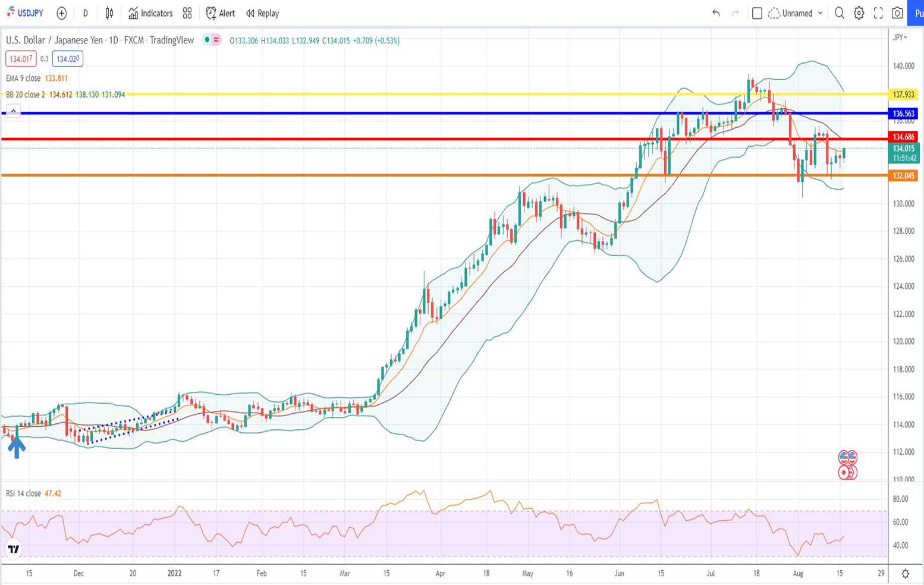Click the undo arrow
This screenshot has width=924, height=585.
716,13
